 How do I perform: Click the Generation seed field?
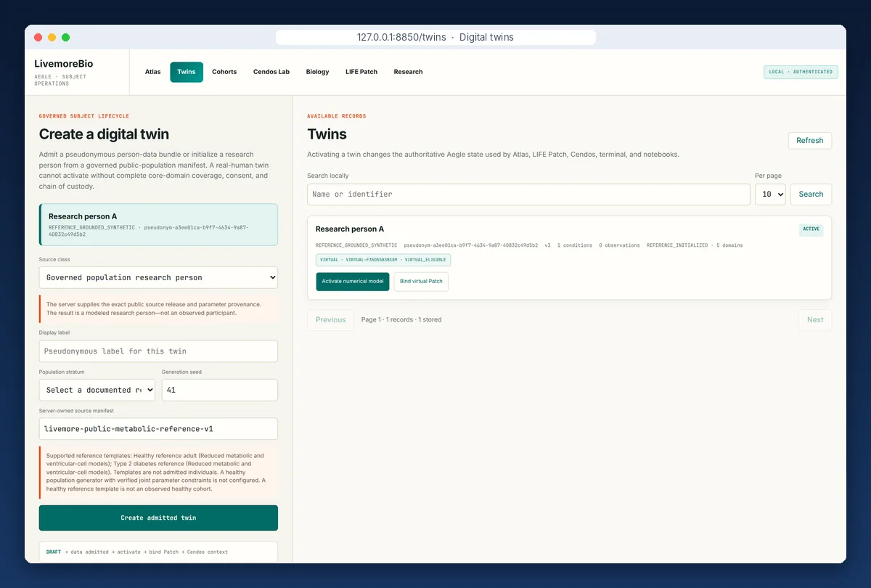pos(219,390)
